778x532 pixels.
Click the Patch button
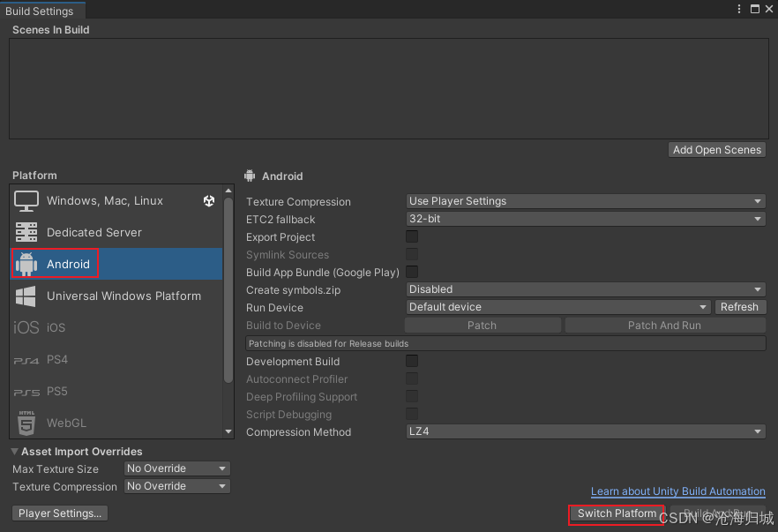(x=483, y=326)
